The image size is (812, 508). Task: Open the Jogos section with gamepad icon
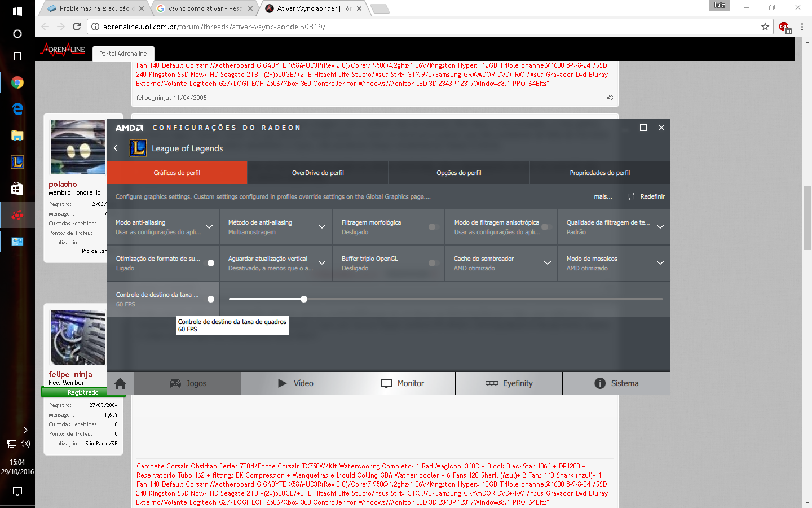188,383
